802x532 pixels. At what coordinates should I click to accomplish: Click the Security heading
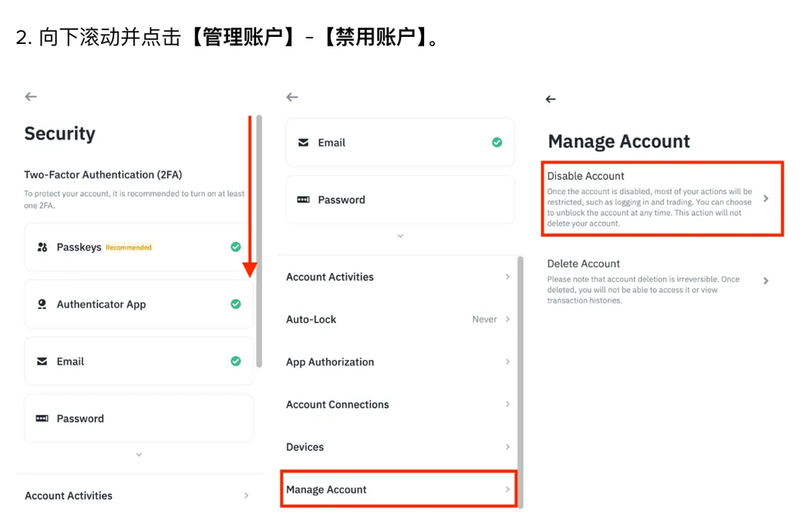(x=60, y=133)
